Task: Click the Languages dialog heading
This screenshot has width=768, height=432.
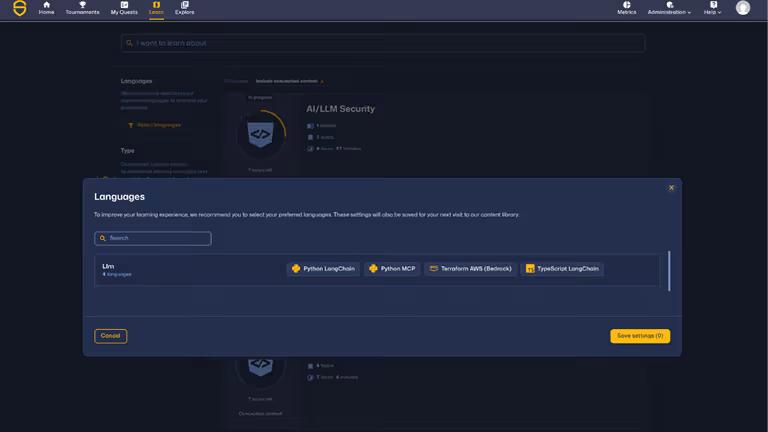Action: point(120,196)
